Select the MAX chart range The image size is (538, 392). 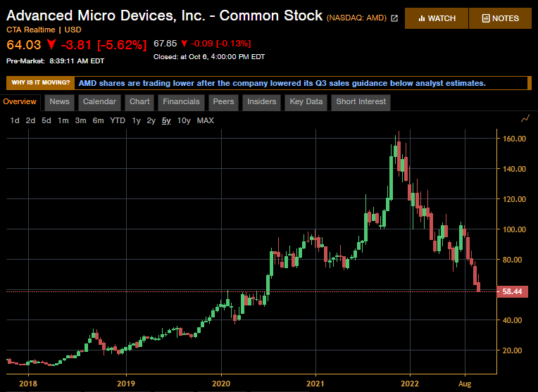(205, 121)
